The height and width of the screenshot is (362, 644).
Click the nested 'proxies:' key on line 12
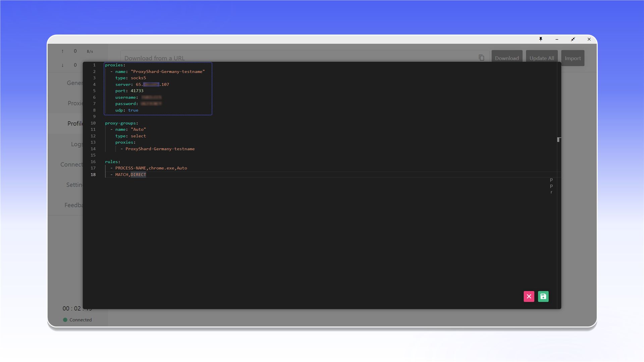tap(125, 142)
